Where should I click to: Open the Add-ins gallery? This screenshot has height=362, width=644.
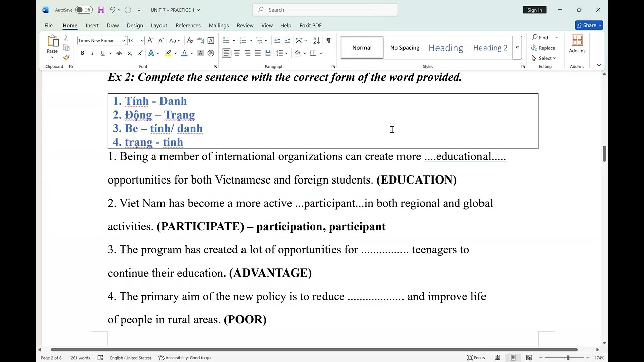tap(577, 44)
